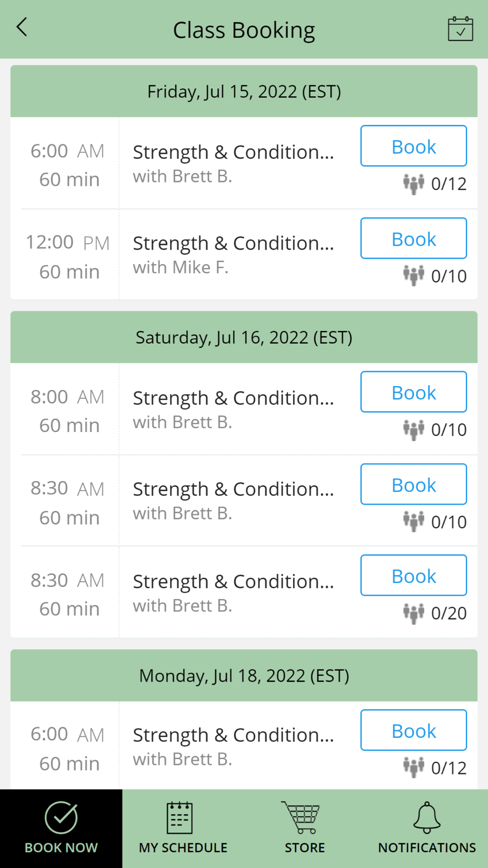The width and height of the screenshot is (488, 868).
Task: Select the Friday, Jul 15, 2022 date header
Action: point(244,92)
